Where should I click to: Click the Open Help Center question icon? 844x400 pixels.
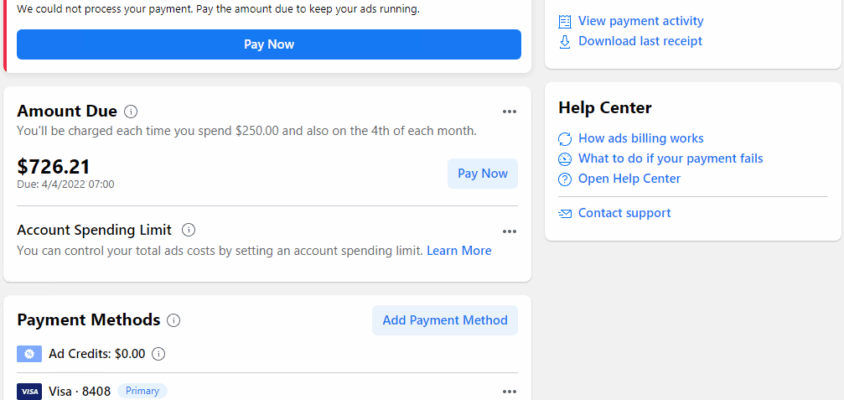[x=565, y=179]
